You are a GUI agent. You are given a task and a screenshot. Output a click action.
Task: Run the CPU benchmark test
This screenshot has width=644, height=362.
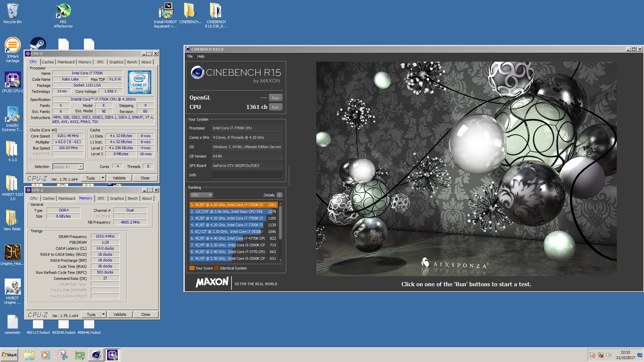(275, 107)
